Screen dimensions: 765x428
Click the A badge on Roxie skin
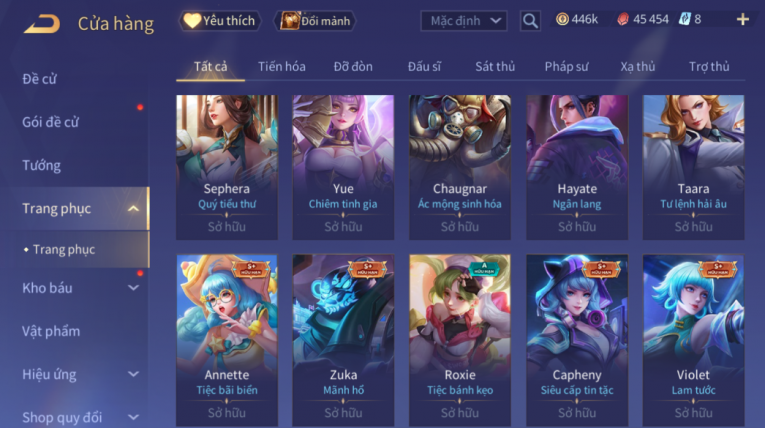pos(484,268)
